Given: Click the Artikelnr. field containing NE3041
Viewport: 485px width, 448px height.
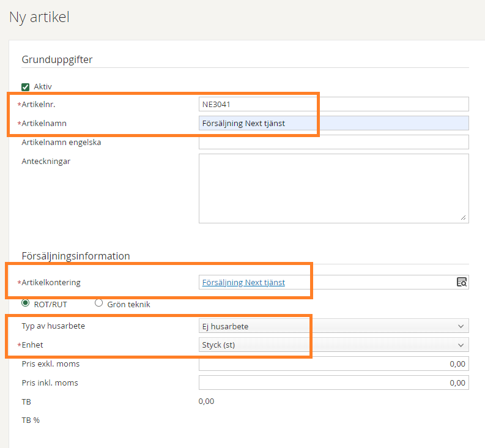Looking at the screenshot, I should click(334, 104).
